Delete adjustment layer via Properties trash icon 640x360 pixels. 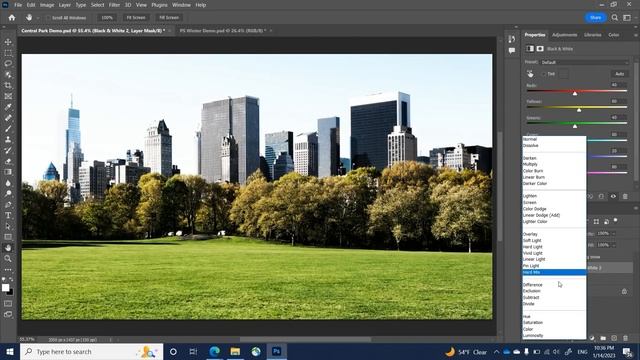(x=625, y=196)
